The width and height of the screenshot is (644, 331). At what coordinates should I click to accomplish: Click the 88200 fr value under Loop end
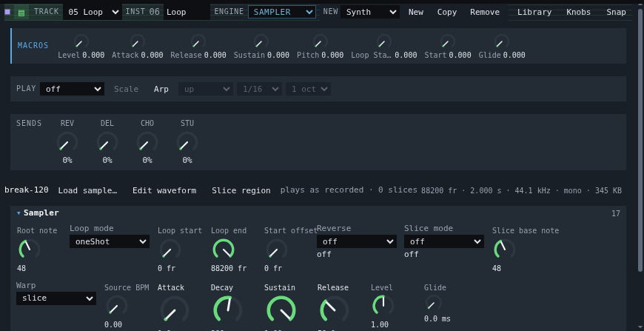coord(229,268)
